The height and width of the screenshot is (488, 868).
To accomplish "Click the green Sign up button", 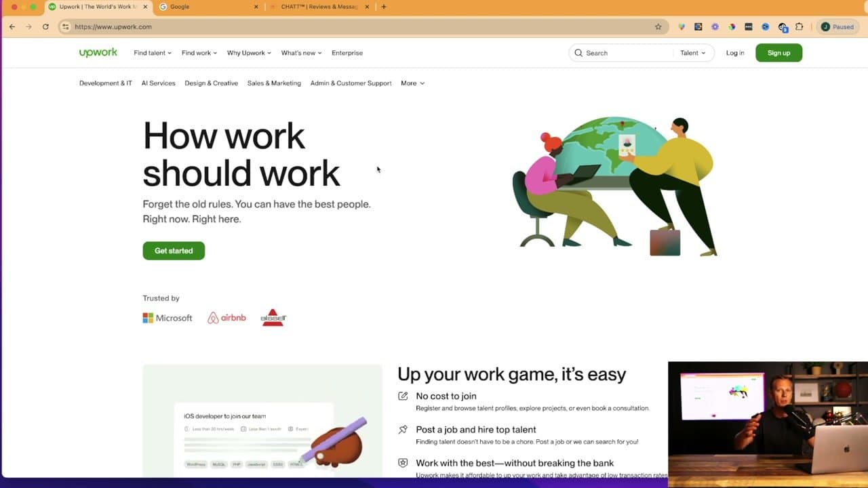I will click(x=778, y=52).
